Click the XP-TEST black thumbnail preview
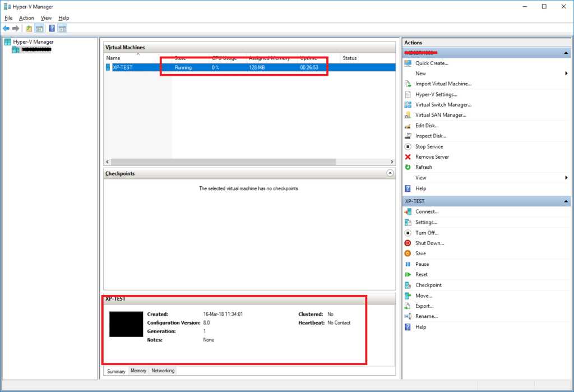The width and height of the screenshot is (574, 392). (126, 324)
